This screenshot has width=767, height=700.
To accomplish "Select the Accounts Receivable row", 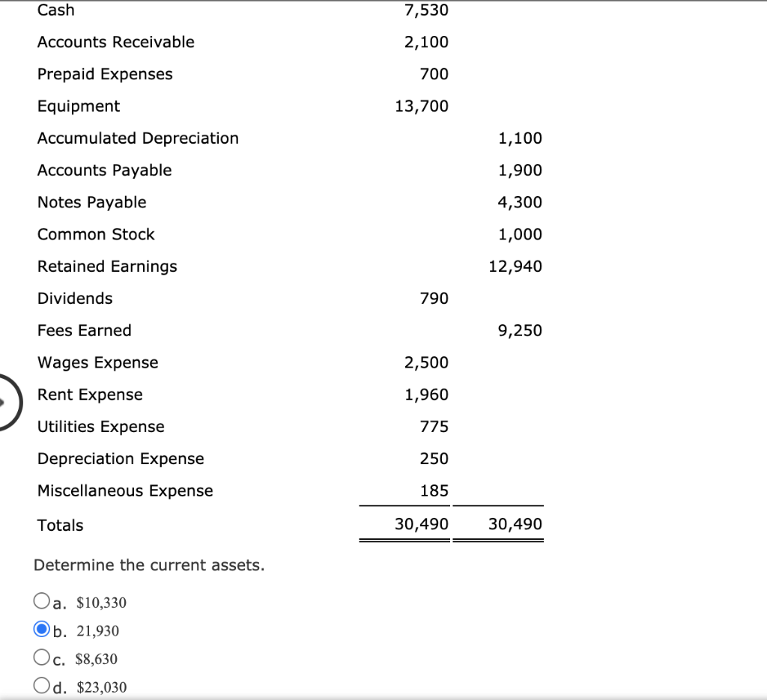I will [116, 42].
